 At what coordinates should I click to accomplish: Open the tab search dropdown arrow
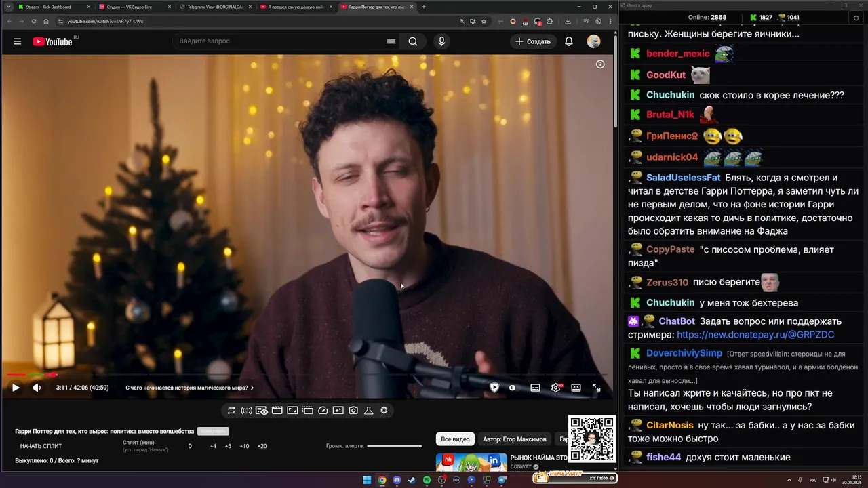click(x=8, y=7)
